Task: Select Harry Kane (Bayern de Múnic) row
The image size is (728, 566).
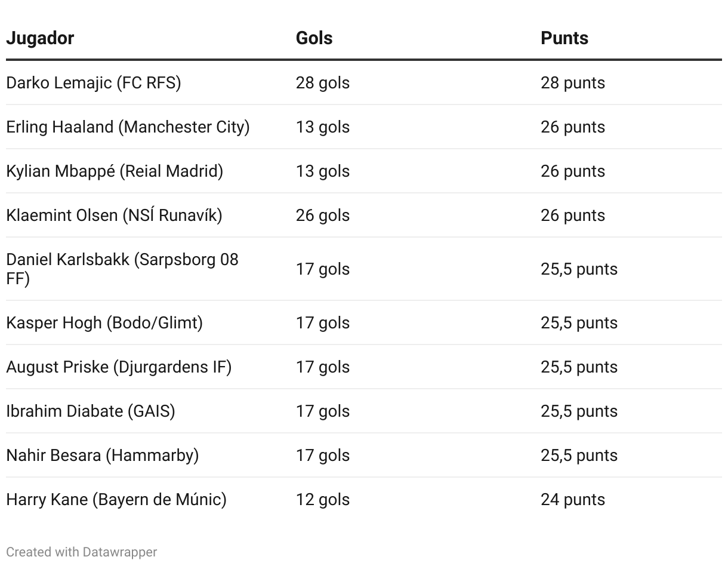Action: (116, 500)
